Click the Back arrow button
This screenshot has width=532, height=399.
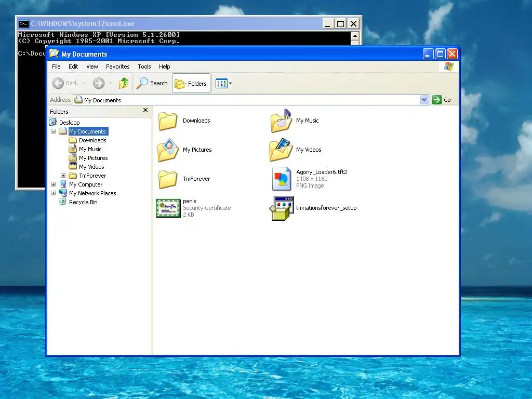[x=58, y=83]
